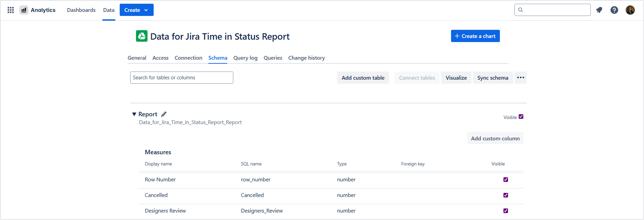Click the Create a chart button
The height and width of the screenshot is (220, 644).
pyautogui.click(x=475, y=36)
